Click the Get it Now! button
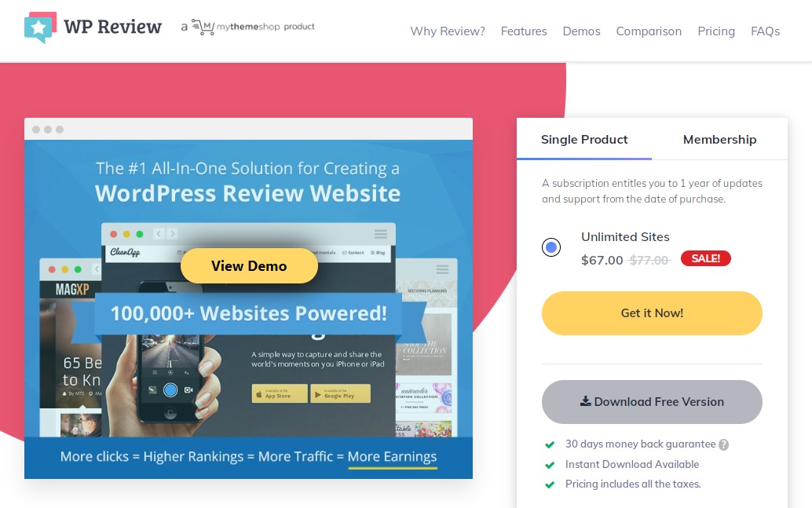This screenshot has width=812, height=508. click(x=652, y=312)
